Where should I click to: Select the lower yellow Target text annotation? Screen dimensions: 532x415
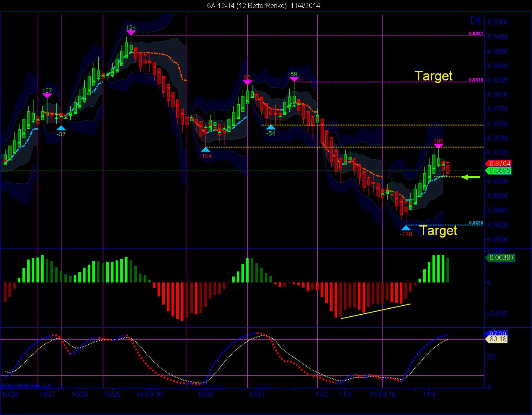tap(438, 230)
